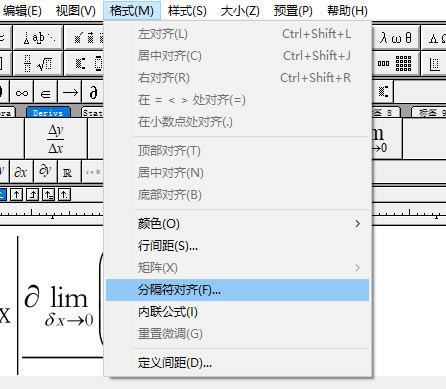446x389 pixels.
Task: Click the ruler above the equation area
Action: (x=52, y=213)
